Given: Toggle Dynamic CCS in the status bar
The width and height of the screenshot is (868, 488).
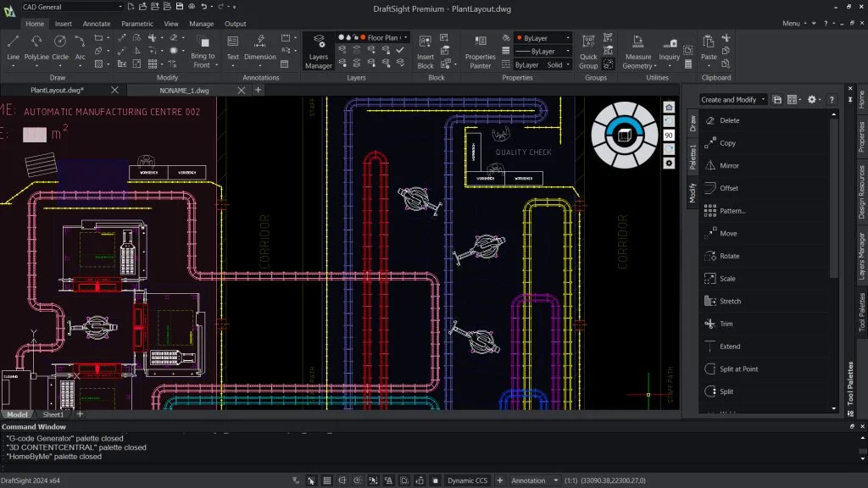Looking at the screenshot, I should 467,480.
